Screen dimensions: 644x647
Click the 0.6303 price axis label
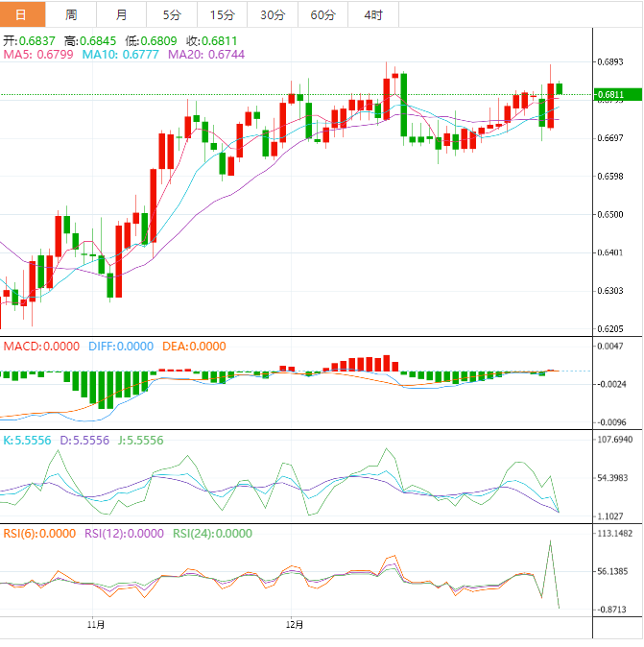[610, 291]
